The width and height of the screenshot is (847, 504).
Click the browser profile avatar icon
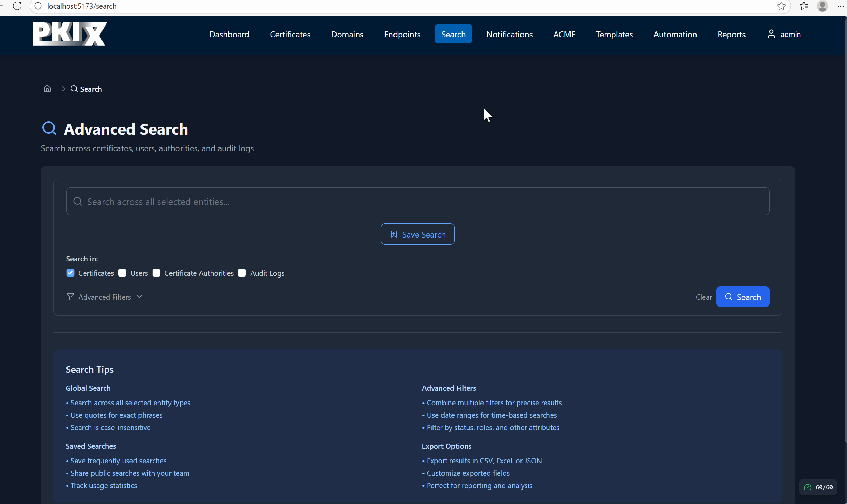pos(822,6)
